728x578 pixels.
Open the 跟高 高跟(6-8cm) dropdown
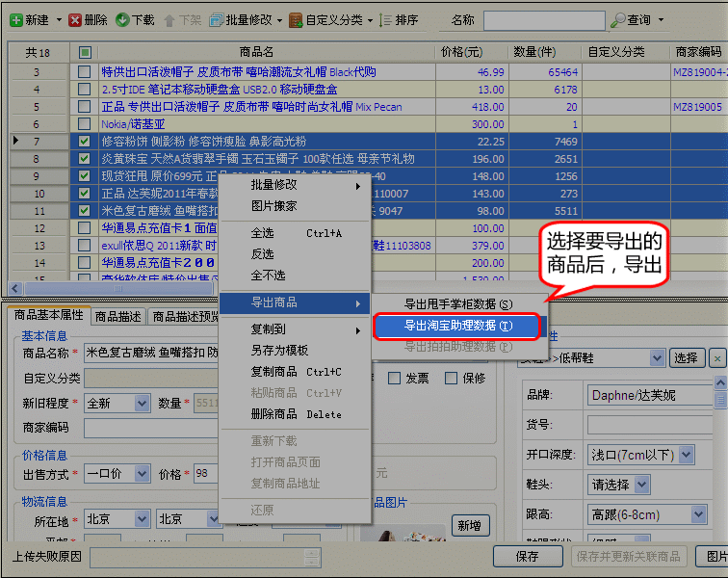699,514
